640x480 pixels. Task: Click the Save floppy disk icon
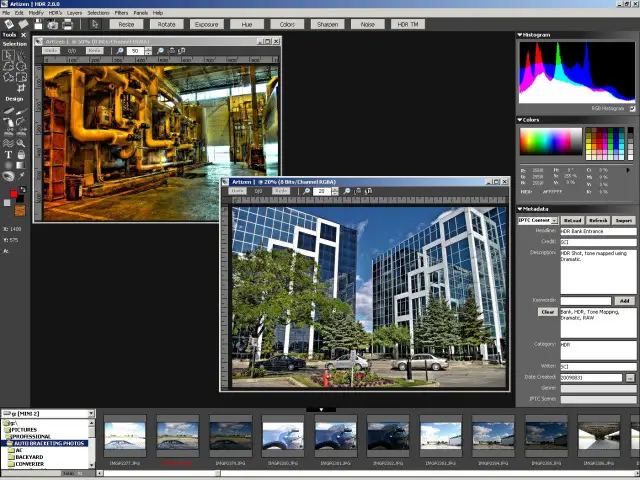click(39, 24)
